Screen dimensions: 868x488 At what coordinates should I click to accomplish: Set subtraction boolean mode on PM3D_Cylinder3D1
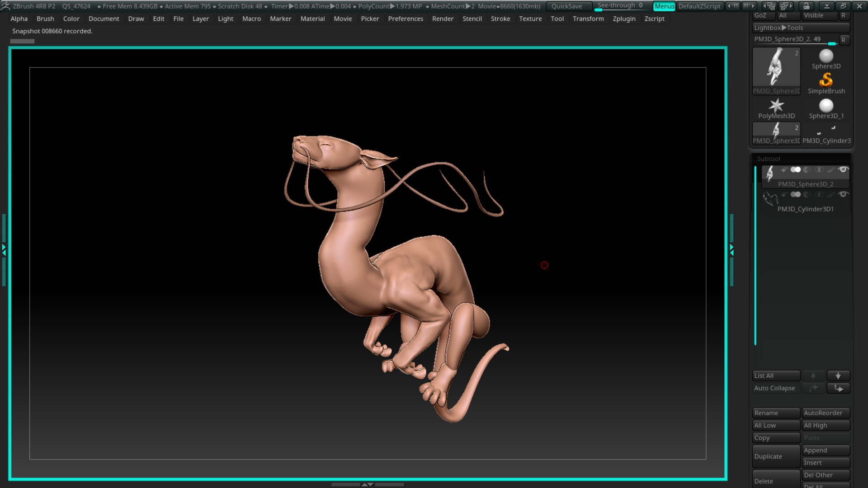(x=807, y=195)
